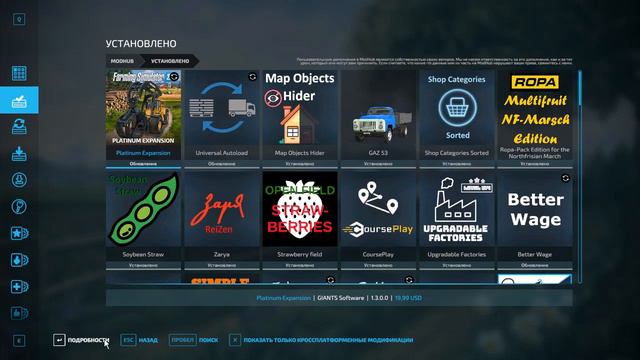Click the '1.3.0.0' version text
Viewport: 640px width, 360px height.
pos(380,298)
